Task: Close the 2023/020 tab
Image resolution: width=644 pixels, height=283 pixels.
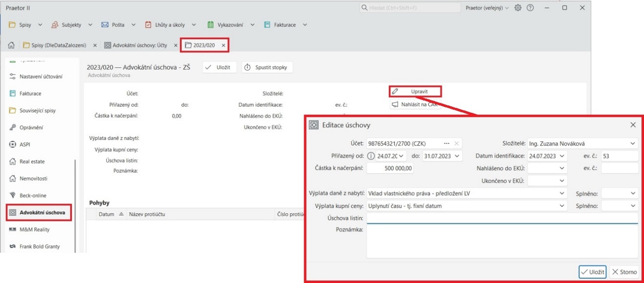Action: click(223, 45)
